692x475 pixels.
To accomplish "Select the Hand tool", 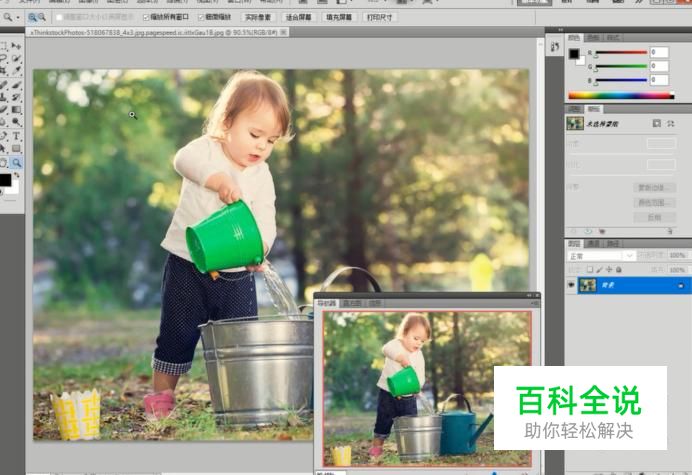I will pos(4,163).
